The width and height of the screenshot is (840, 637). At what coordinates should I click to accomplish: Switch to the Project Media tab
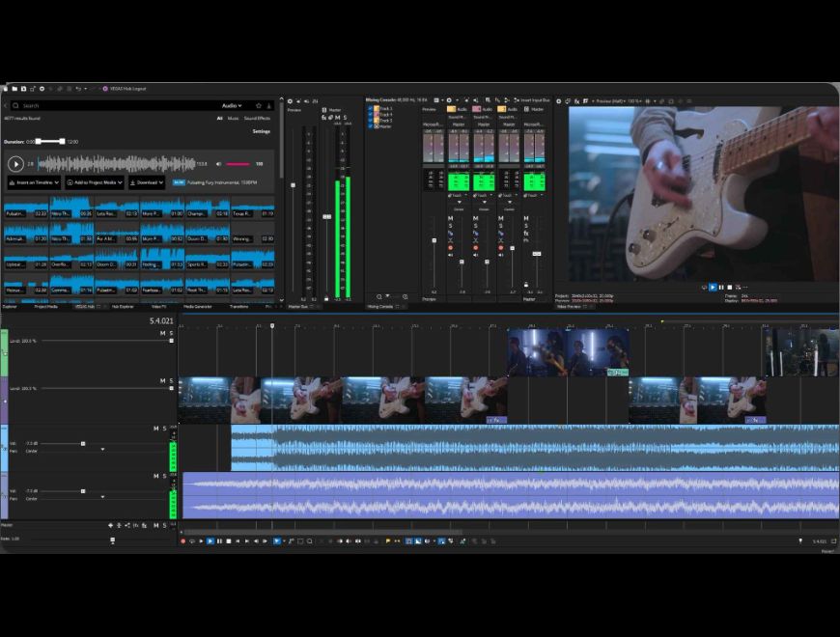(46, 307)
